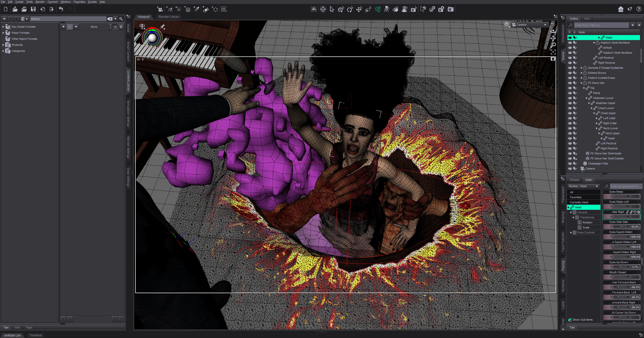644x338 pixels.
Task: Click the search magnifier in Content Library
Action: (121, 19)
